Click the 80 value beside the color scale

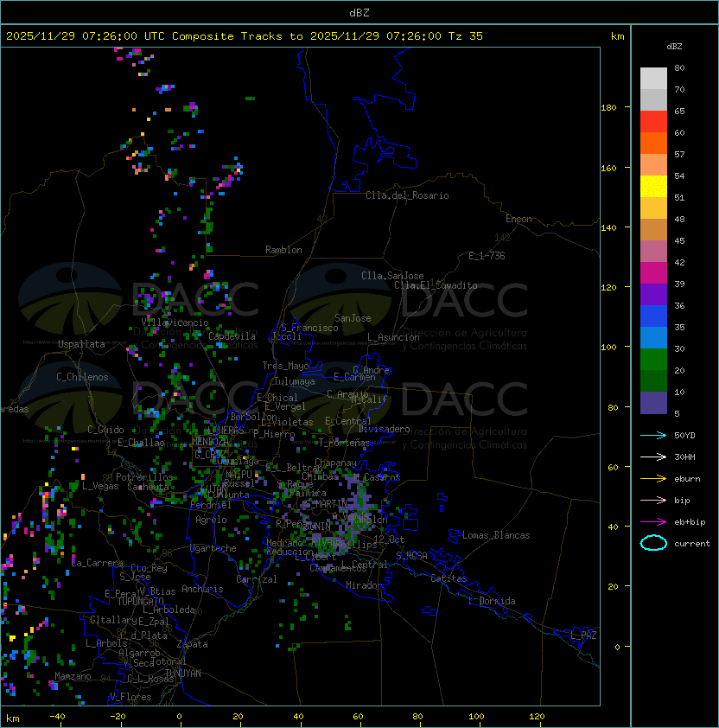[679, 67]
